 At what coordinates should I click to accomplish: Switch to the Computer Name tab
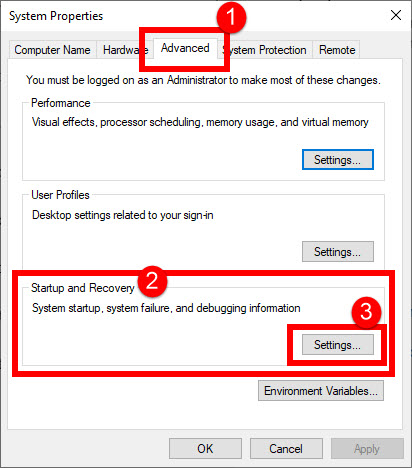(x=52, y=50)
